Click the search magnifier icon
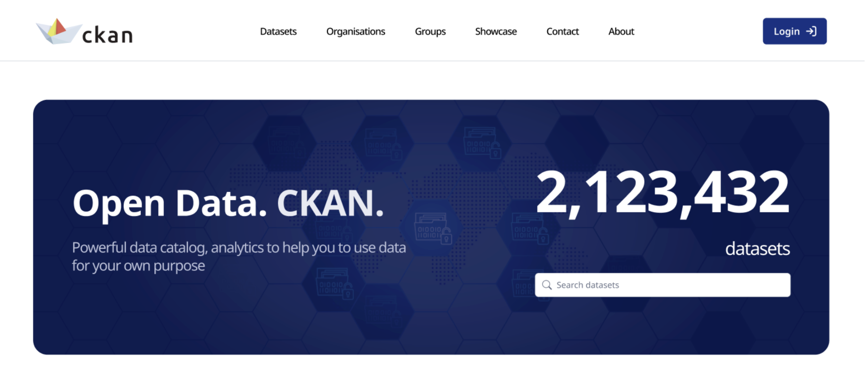This screenshot has width=868, height=384. pos(547,285)
